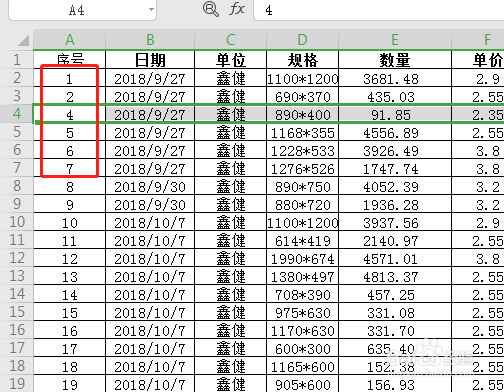Click the fx insert function icon

click(237, 9)
